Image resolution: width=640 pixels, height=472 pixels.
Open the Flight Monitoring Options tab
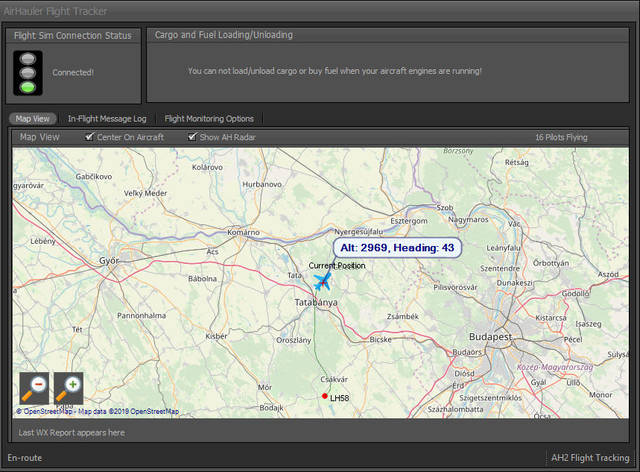click(x=209, y=119)
